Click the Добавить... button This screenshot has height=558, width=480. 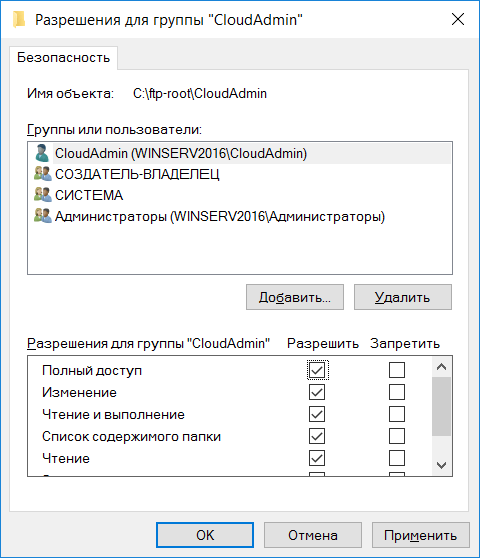295,297
